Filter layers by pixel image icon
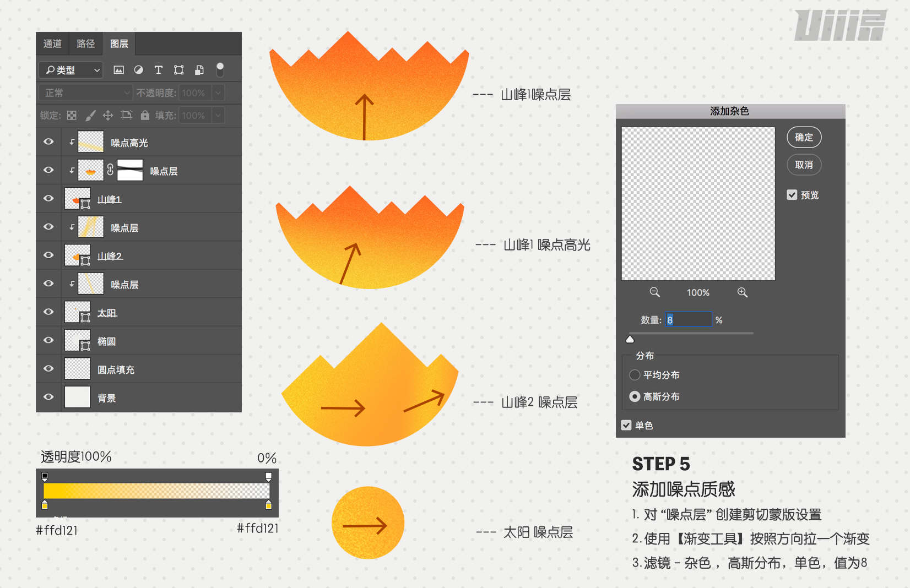Screen dimensions: 910x588 (x=118, y=70)
